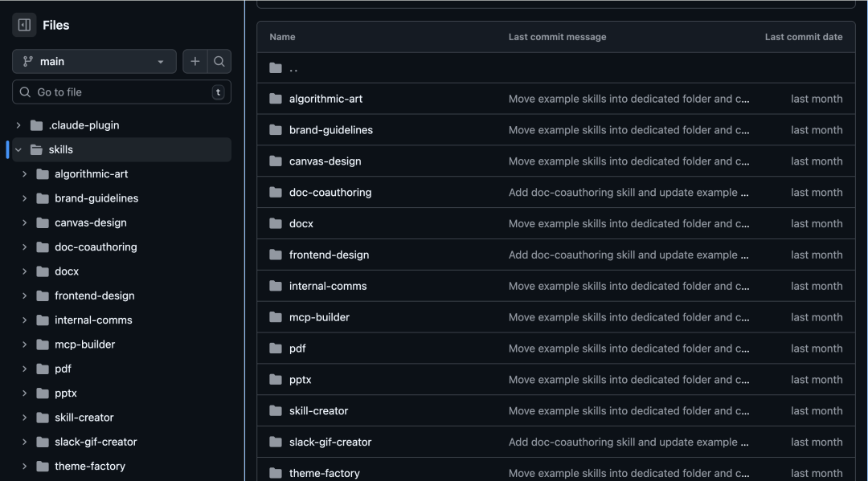Expand the .claude-plugin folder chevron
The height and width of the screenshot is (481, 868).
(18, 125)
